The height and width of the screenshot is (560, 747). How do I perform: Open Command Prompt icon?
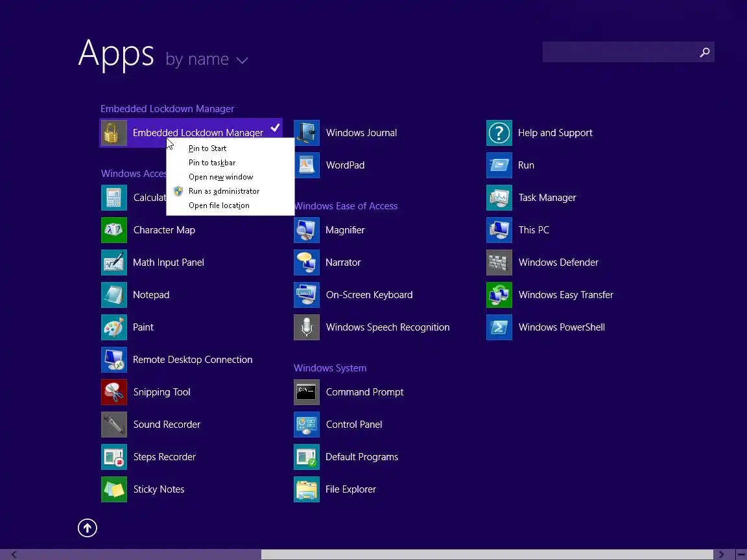[306, 392]
